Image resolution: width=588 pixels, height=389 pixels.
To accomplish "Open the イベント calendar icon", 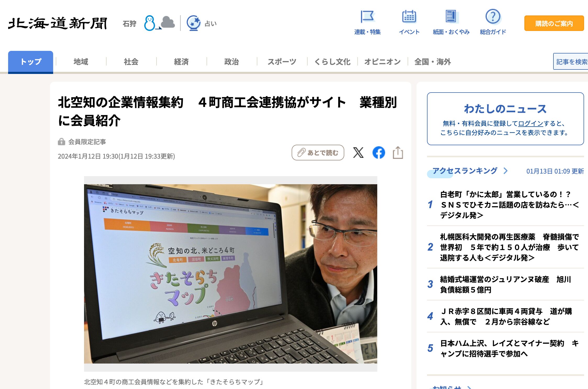I will (x=409, y=17).
